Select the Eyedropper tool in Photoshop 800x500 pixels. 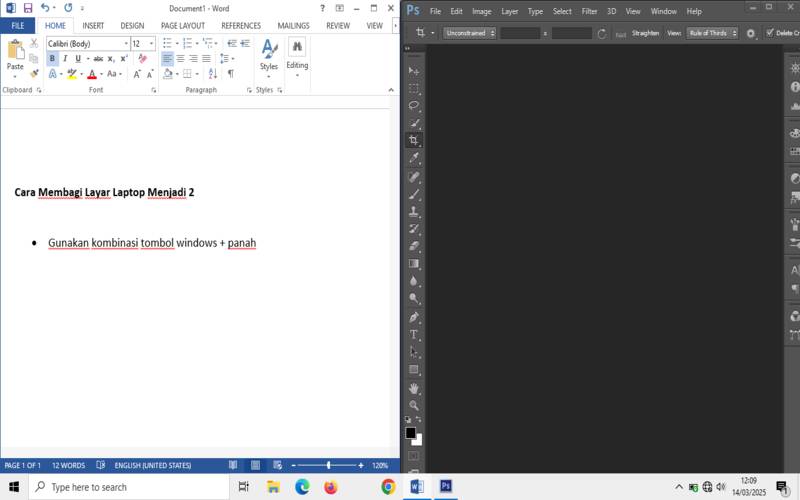point(414,158)
